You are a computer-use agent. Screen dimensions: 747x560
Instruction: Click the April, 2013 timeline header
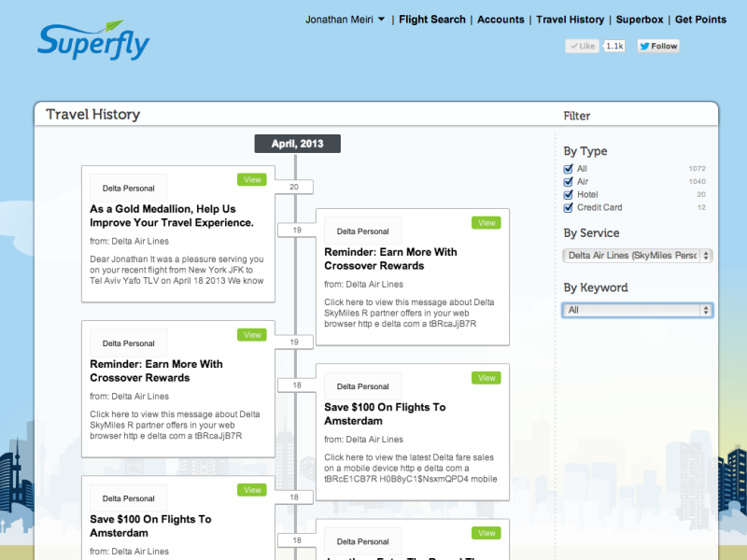click(297, 144)
